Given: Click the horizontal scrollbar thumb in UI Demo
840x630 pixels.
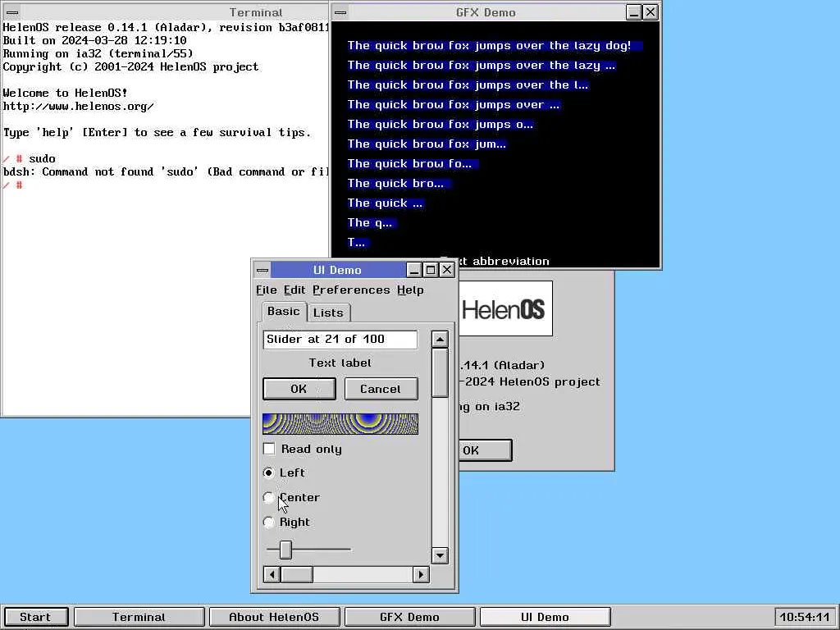Looking at the screenshot, I should click(x=297, y=575).
